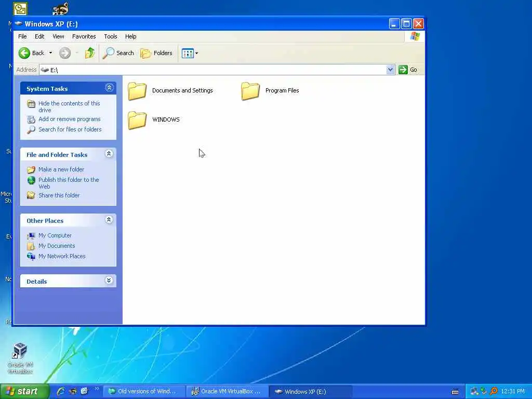Select the WINDOWS folder icon
532x399 pixels.
[137, 120]
